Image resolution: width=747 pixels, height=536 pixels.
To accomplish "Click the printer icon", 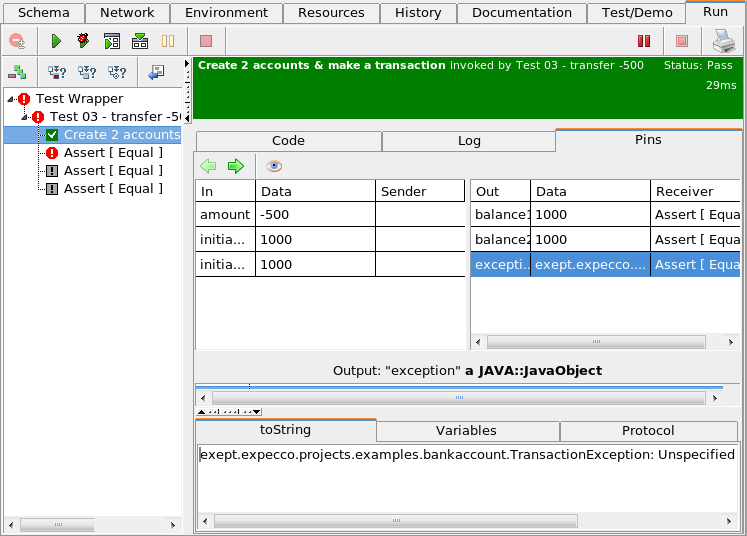I will point(724,41).
